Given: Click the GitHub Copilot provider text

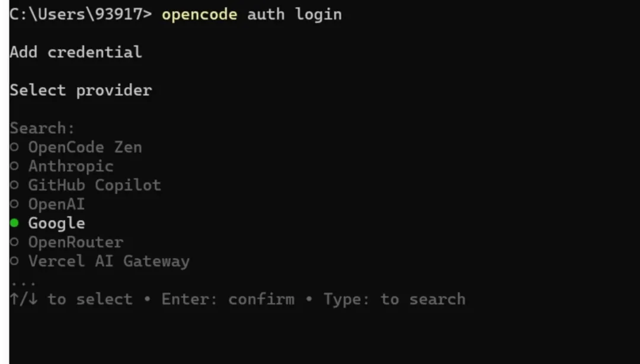Looking at the screenshot, I should click(94, 185).
